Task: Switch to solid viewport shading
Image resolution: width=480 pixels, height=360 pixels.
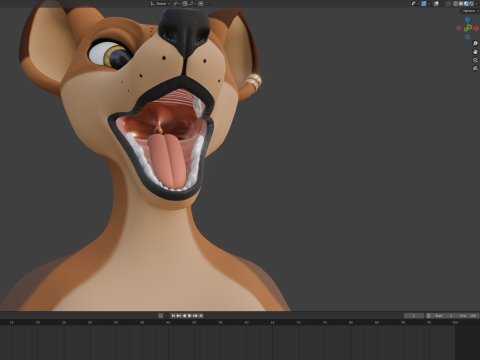Action: coord(461,3)
